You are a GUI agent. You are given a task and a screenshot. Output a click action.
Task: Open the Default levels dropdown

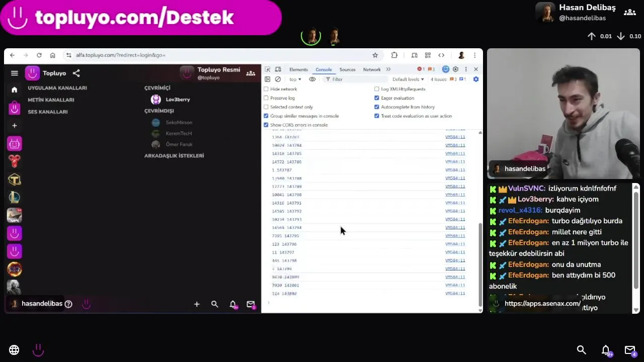[408, 79]
